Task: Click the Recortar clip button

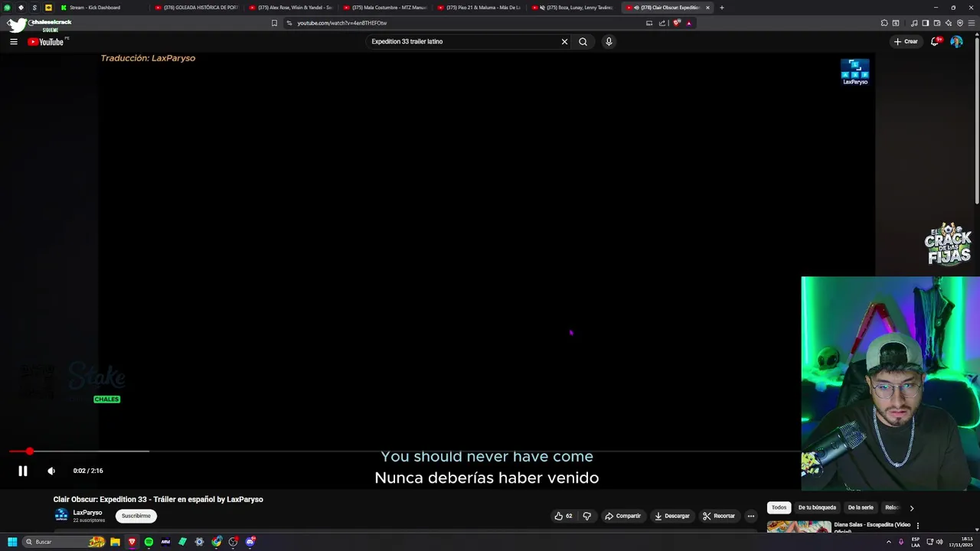Action: 720,516
